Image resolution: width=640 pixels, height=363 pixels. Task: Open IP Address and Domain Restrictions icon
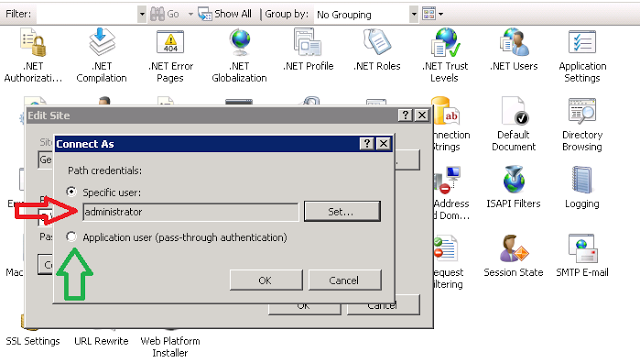447,179
